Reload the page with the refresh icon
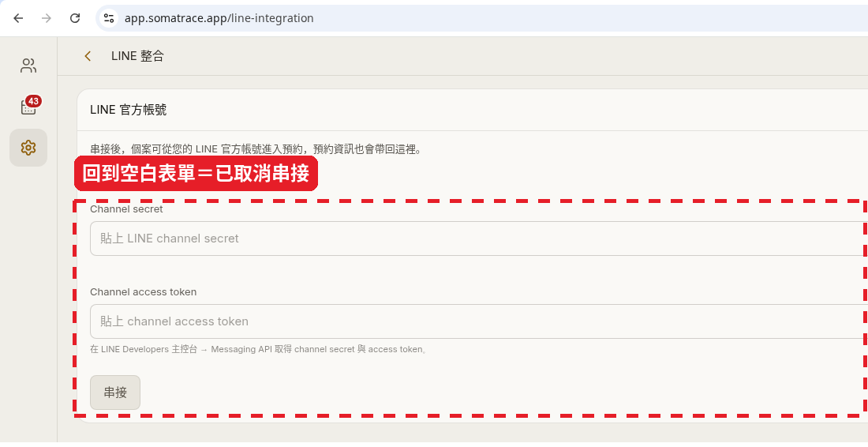The width and height of the screenshot is (868, 447). coord(75,18)
